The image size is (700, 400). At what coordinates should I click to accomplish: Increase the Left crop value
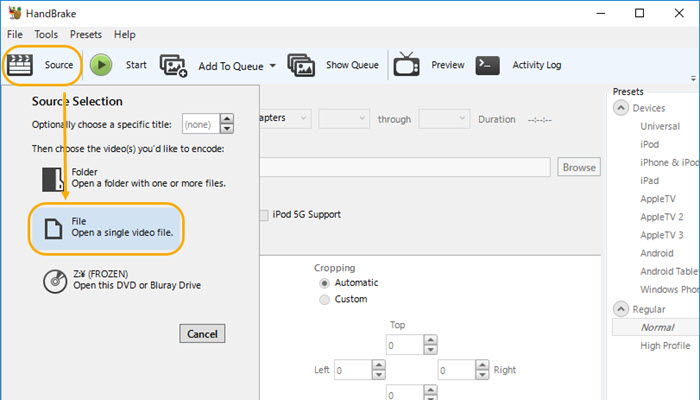click(x=379, y=365)
